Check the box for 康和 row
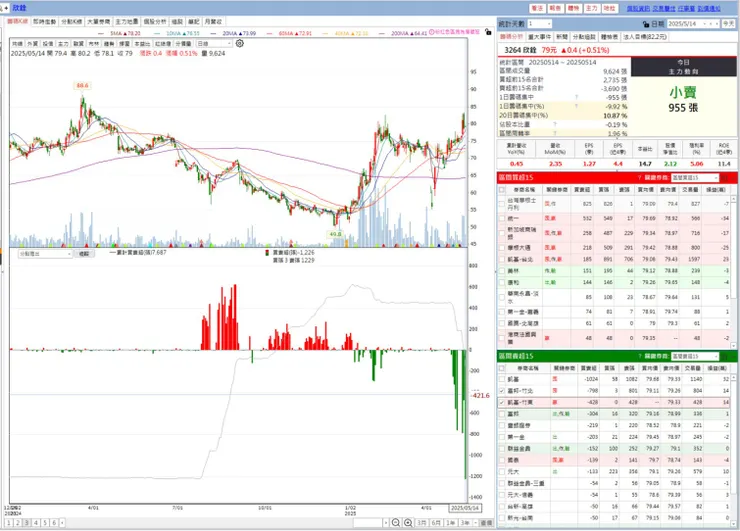Image resolution: width=740 pixels, height=531 pixels. [502, 282]
